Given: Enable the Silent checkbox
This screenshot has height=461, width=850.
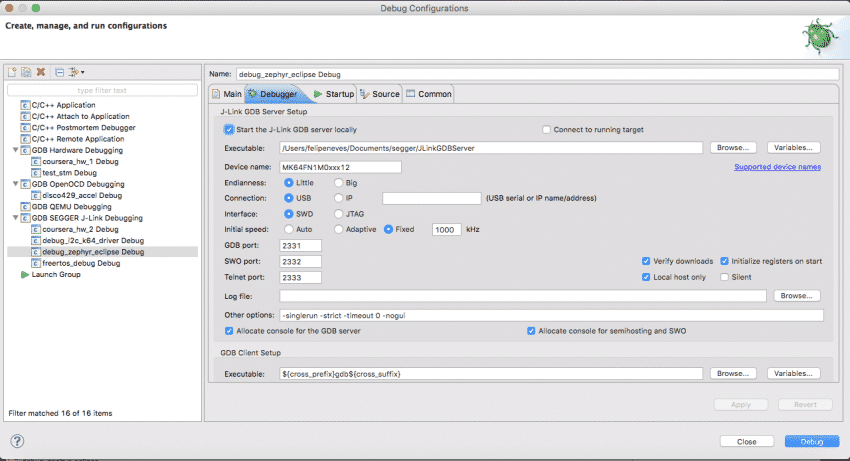Looking at the screenshot, I should click(724, 277).
